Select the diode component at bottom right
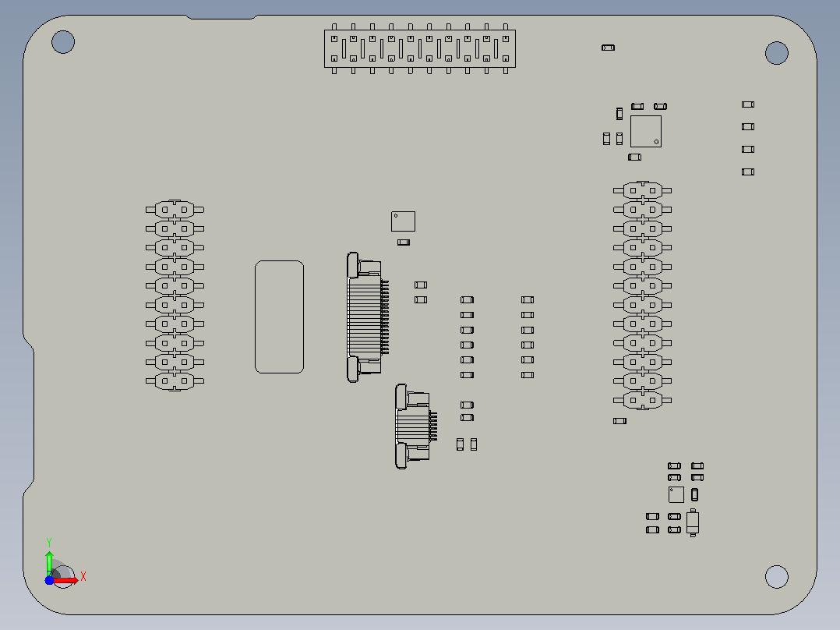This screenshot has height=630, width=840. tap(693, 522)
